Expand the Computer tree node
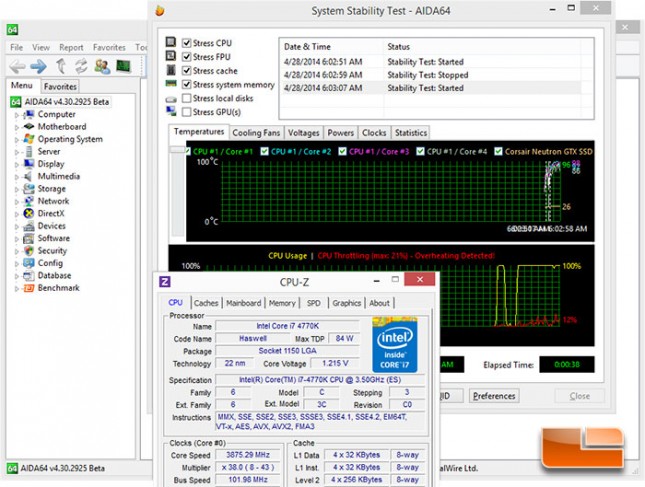 point(16,115)
